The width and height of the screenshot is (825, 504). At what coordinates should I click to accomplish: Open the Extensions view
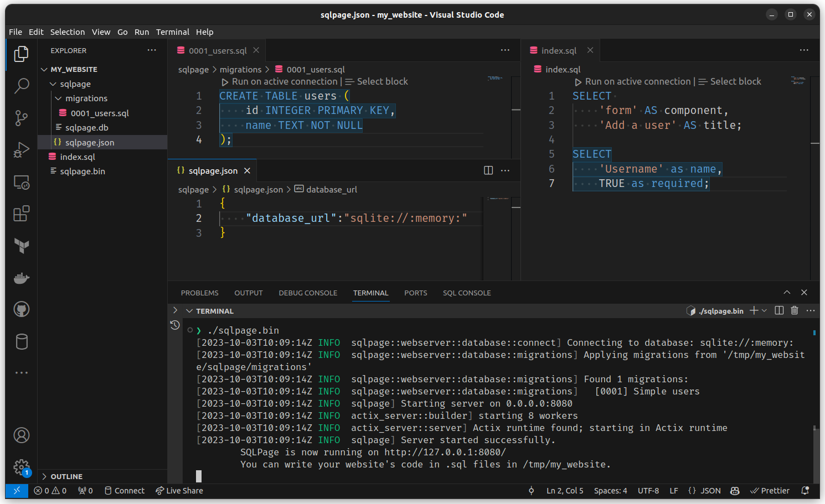coord(21,214)
